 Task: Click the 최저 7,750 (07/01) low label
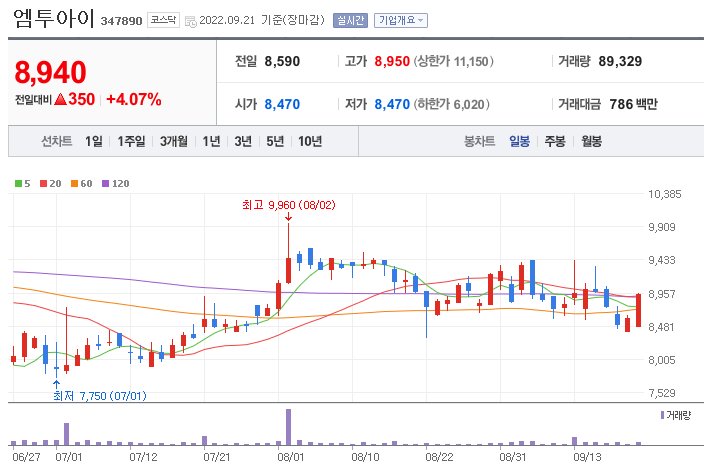(x=100, y=396)
